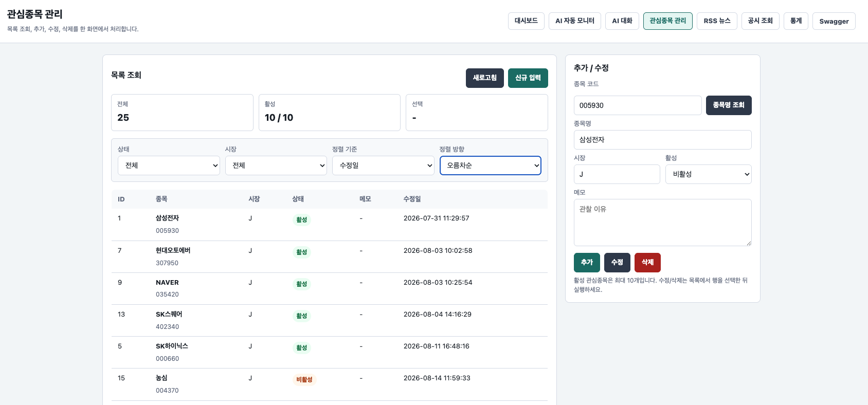The image size is (868, 405).
Task: Go to AI 자동 모니터 page
Action: coord(575,21)
